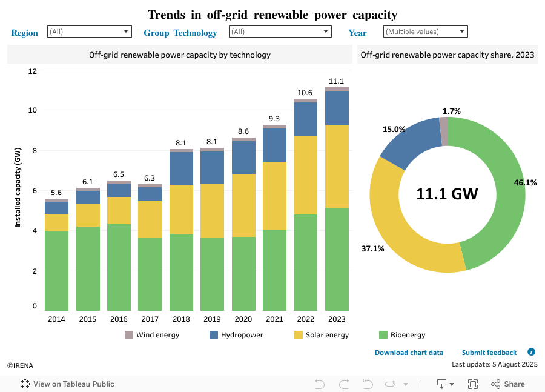Click the Submit feedback link
This screenshot has height=392, width=545.
(489, 353)
